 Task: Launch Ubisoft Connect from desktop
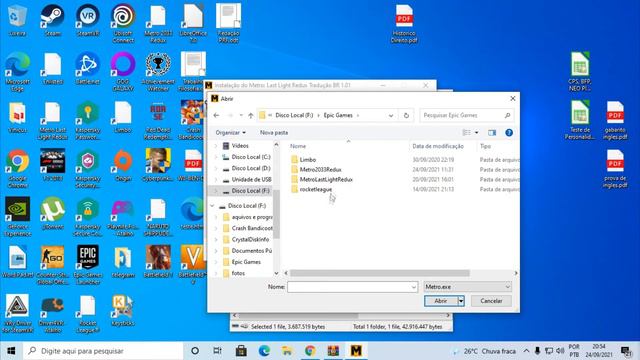(123, 23)
